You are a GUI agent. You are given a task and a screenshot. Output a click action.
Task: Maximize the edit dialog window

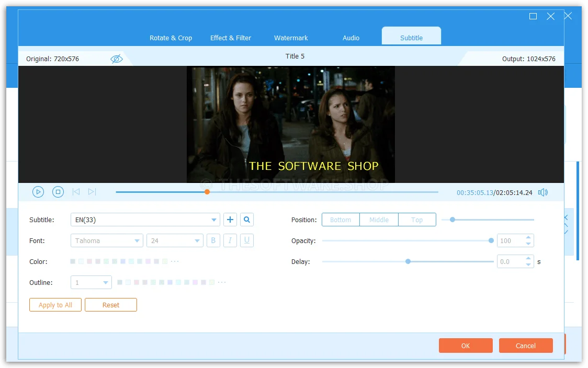[533, 16]
